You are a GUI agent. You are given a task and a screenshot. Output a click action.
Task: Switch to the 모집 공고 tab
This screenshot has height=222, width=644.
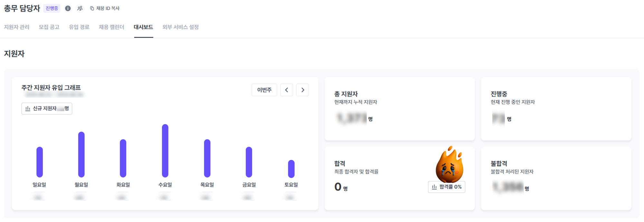point(49,27)
